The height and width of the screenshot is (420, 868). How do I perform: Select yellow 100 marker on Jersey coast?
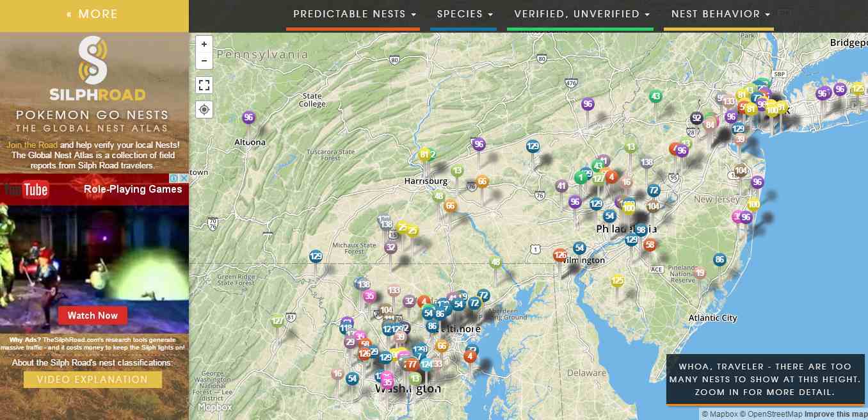click(753, 205)
